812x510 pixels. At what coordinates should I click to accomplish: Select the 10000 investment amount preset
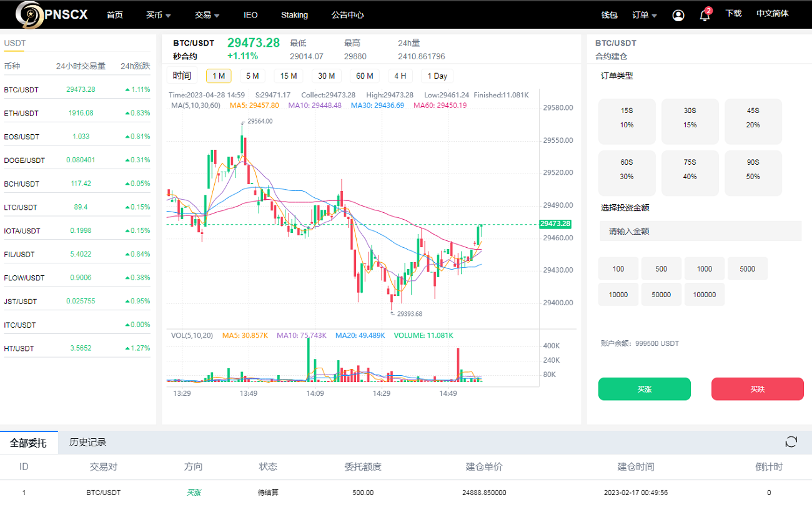coord(618,294)
